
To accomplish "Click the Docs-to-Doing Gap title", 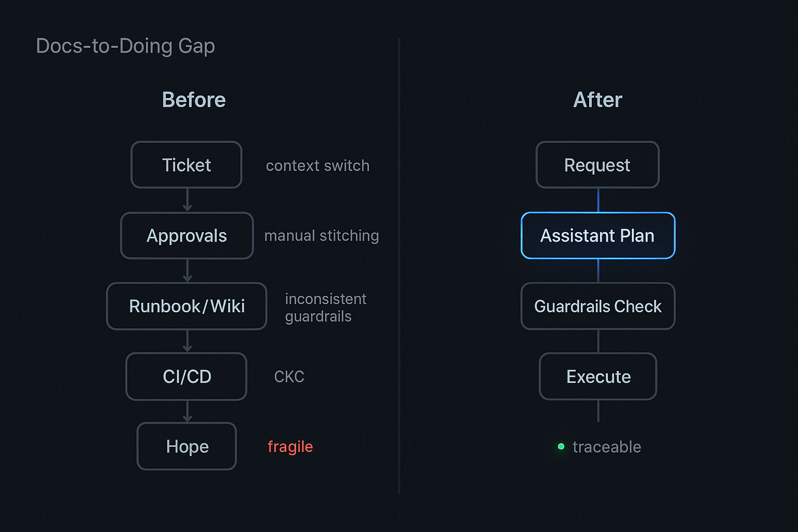I will click(125, 46).
